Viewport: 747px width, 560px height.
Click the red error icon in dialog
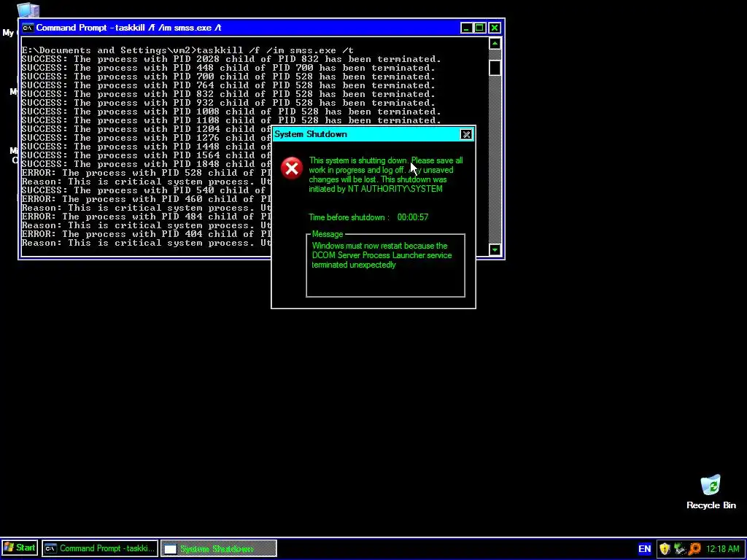click(292, 168)
